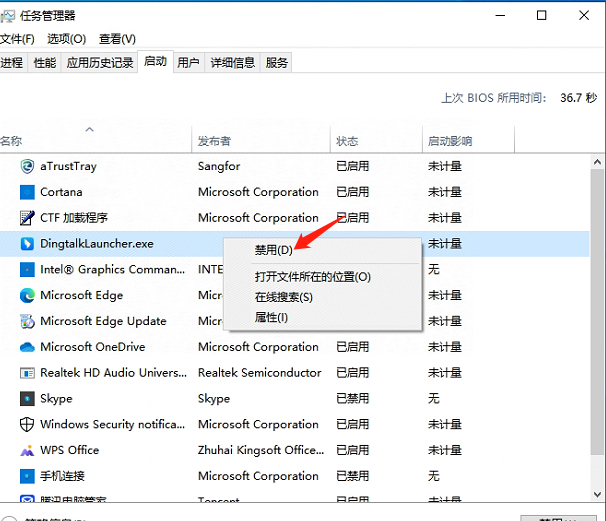This screenshot has height=521, width=606.
Task: Switch to the 进程 tab
Action: (x=12, y=63)
